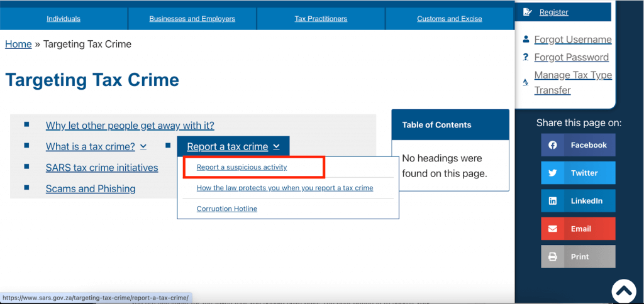Viewport: 644px width, 304px height.
Task: Open Businesses and Employers navigation tab
Action: [x=192, y=19]
